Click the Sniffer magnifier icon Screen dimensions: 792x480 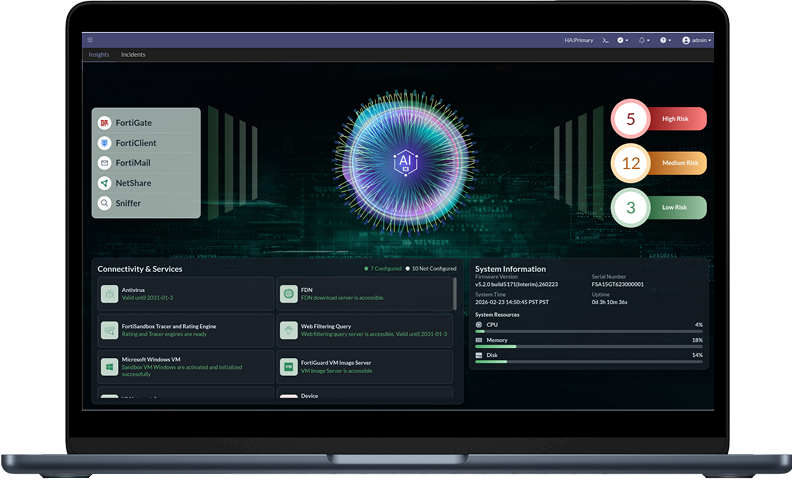pyautogui.click(x=105, y=203)
